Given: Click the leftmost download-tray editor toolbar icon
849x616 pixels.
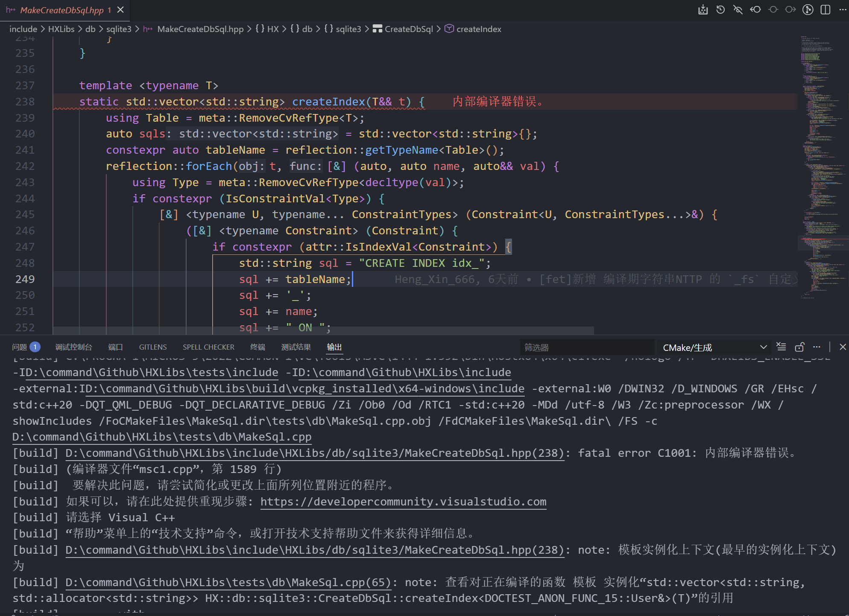Looking at the screenshot, I should pos(703,10).
